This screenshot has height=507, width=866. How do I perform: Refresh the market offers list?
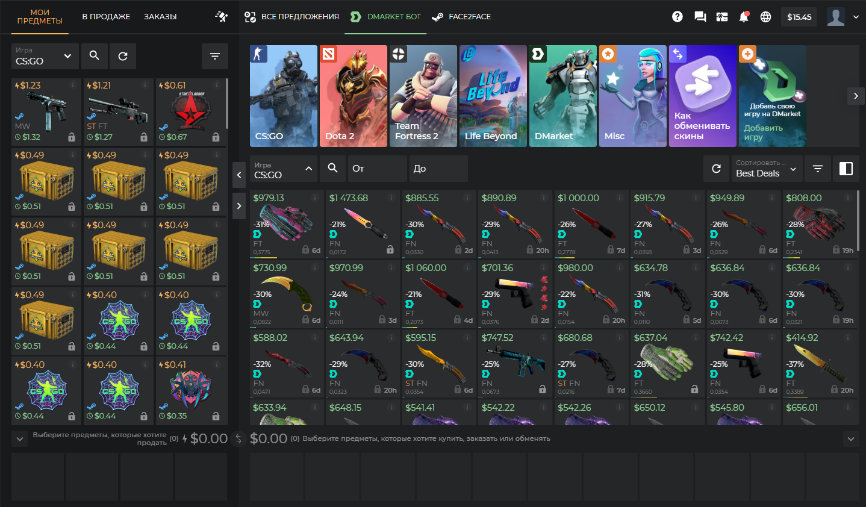click(716, 168)
